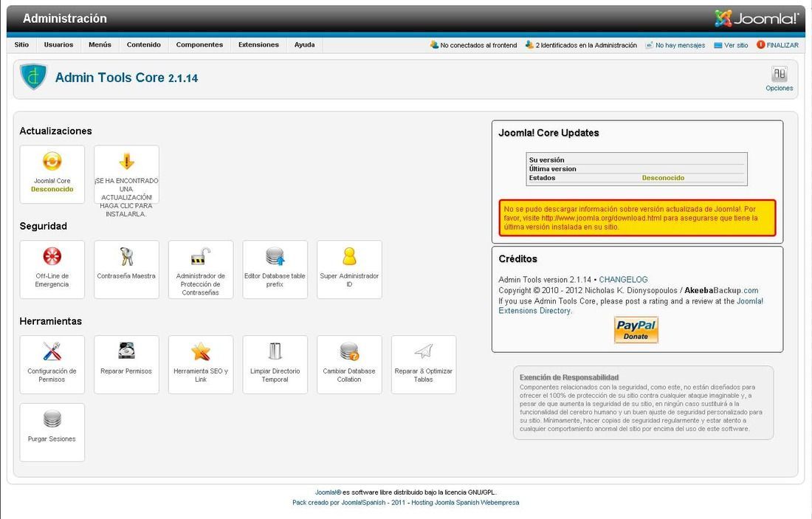Click the Admin Tools Core 2.1.14 title
Viewport: 812px width, 519px height.
coord(126,78)
